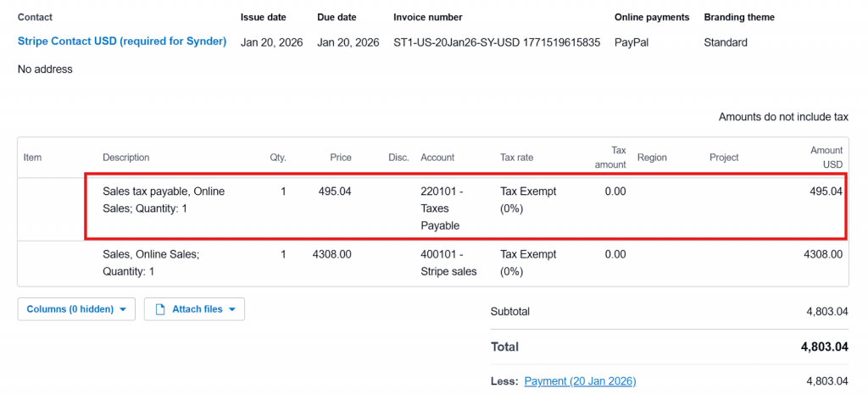The height and width of the screenshot is (394, 868).
Task: Open the Payment (20 Jan 2026) link
Action: click(x=580, y=381)
